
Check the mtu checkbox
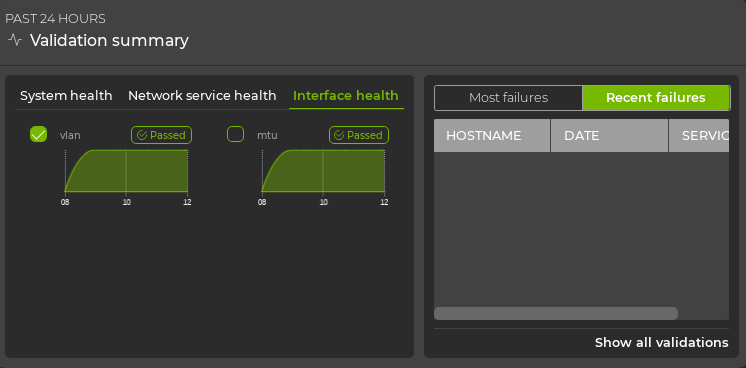point(236,134)
